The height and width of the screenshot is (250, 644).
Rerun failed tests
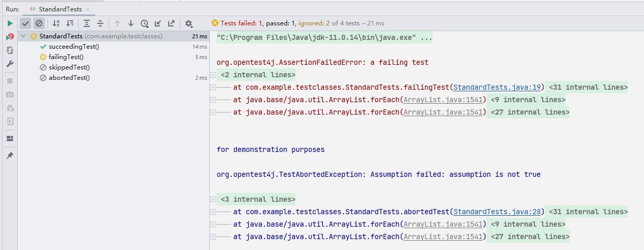point(10,37)
